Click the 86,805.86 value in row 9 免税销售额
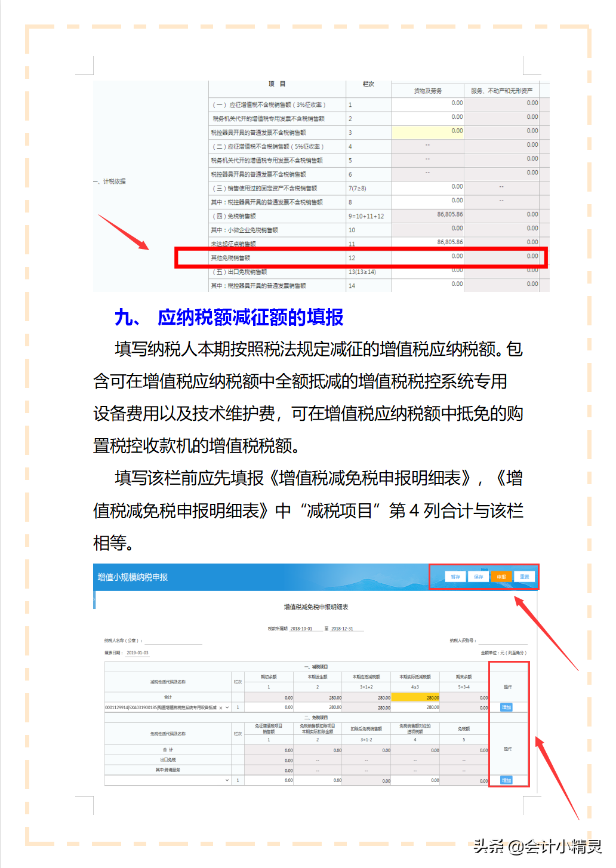 point(449,214)
